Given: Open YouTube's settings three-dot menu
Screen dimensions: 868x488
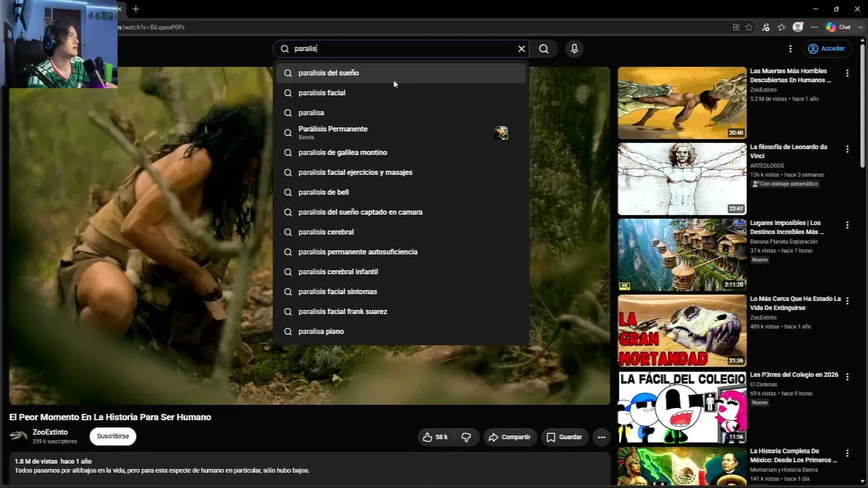Looking at the screenshot, I should pos(790,49).
